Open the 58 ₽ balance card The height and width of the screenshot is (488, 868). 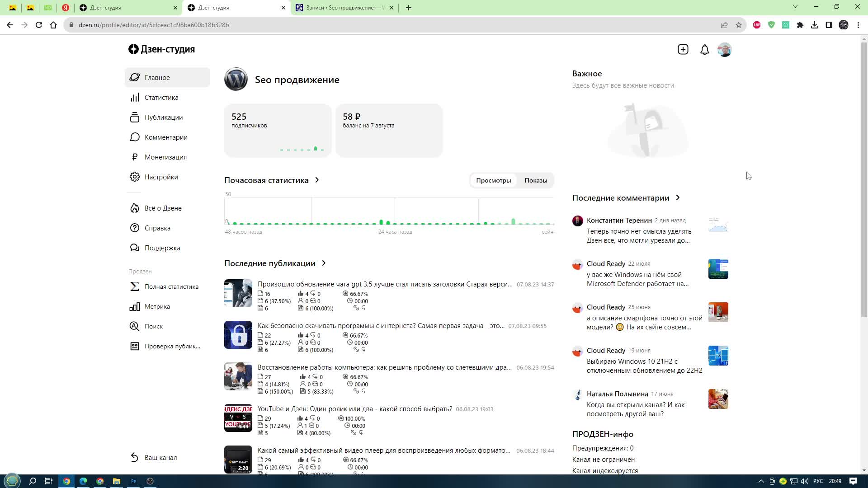tap(389, 131)
